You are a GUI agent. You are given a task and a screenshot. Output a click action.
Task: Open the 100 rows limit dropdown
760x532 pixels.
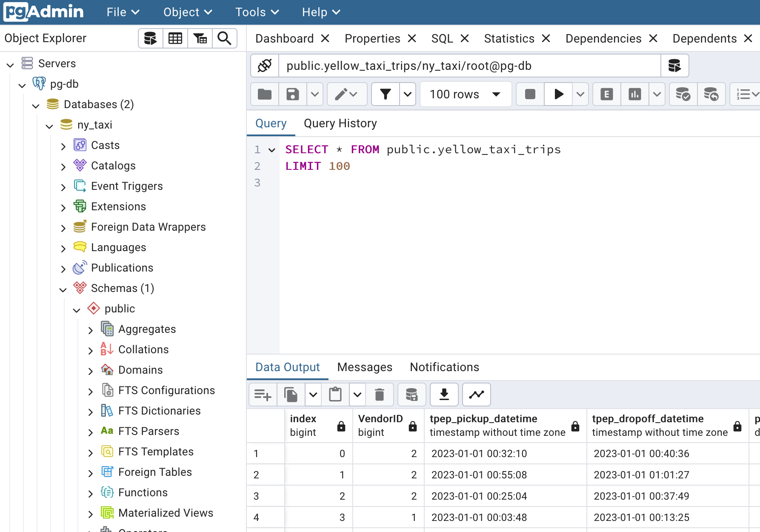tap(466, 94)
